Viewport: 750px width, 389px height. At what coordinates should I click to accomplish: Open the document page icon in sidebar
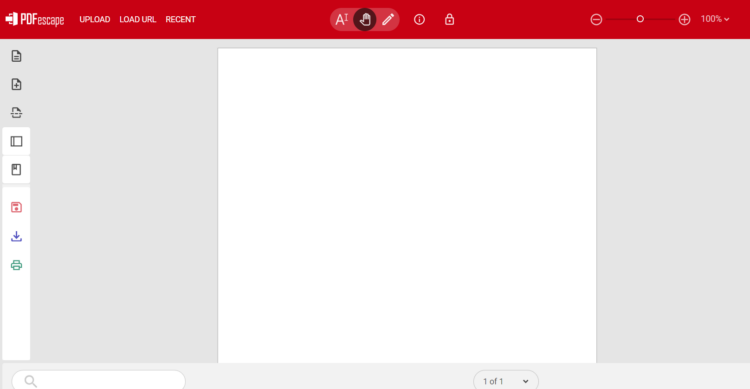(x=16, y=56)
